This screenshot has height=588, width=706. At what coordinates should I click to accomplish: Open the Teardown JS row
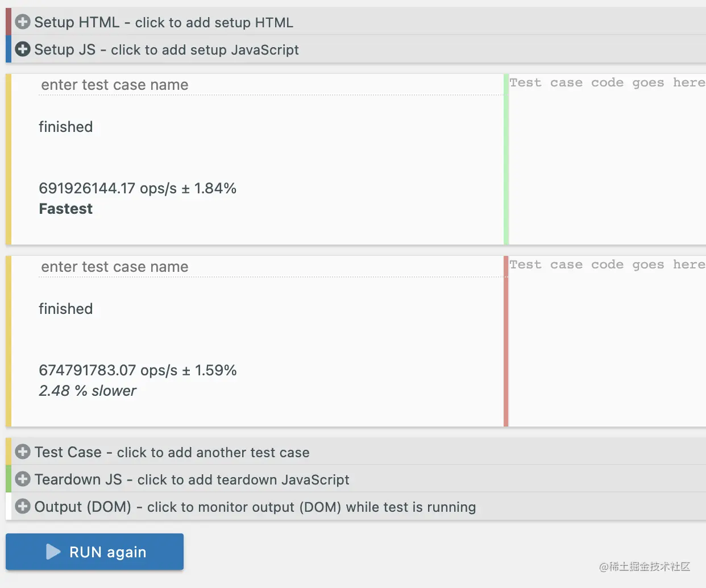(192, 479)
